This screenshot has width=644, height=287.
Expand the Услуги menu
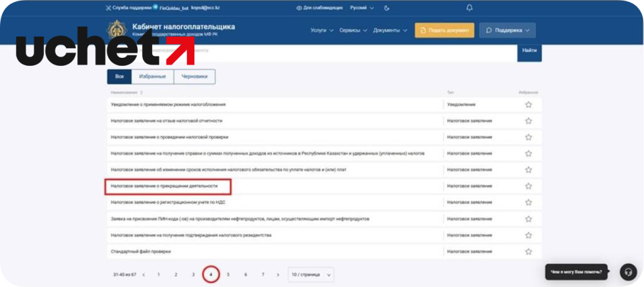322,30
